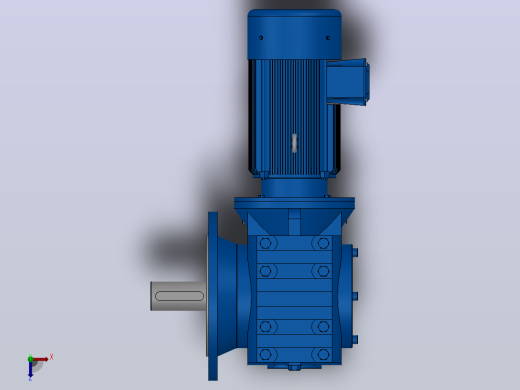
Task: Select the drain plug under the gearbox
Action: tap(294, 367)
